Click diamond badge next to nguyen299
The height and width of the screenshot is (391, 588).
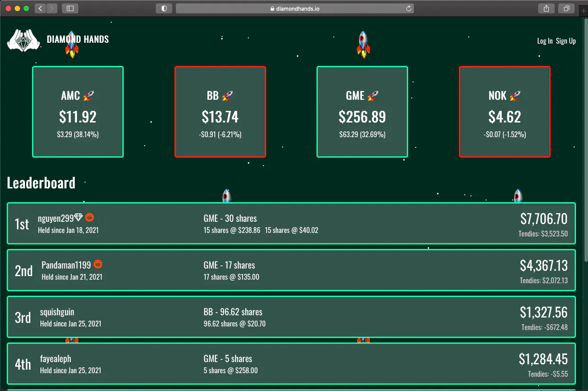coord(79,217)
